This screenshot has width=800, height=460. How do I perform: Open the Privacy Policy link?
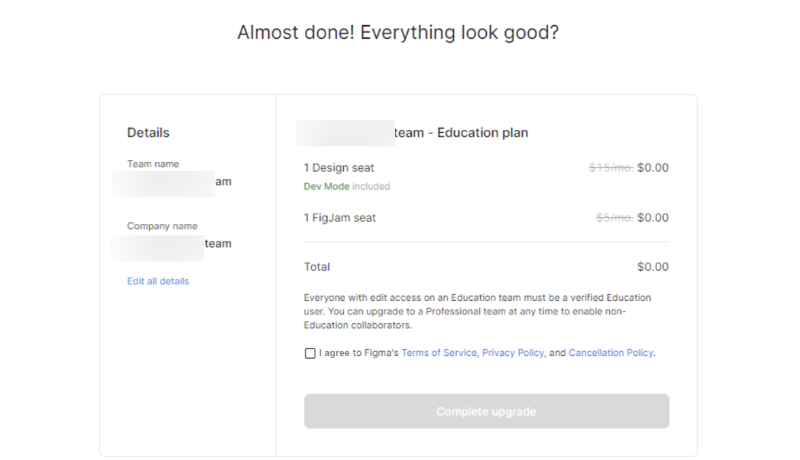point(513,353)
